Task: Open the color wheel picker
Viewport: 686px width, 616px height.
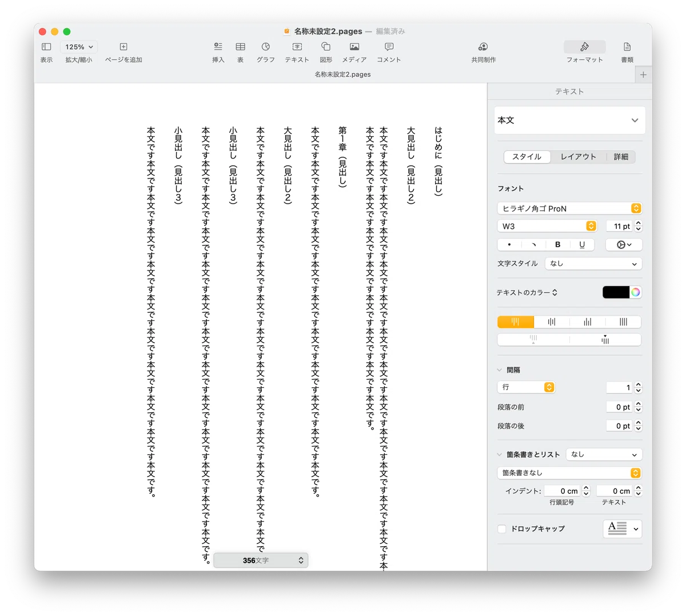Action: coord(635,292)
